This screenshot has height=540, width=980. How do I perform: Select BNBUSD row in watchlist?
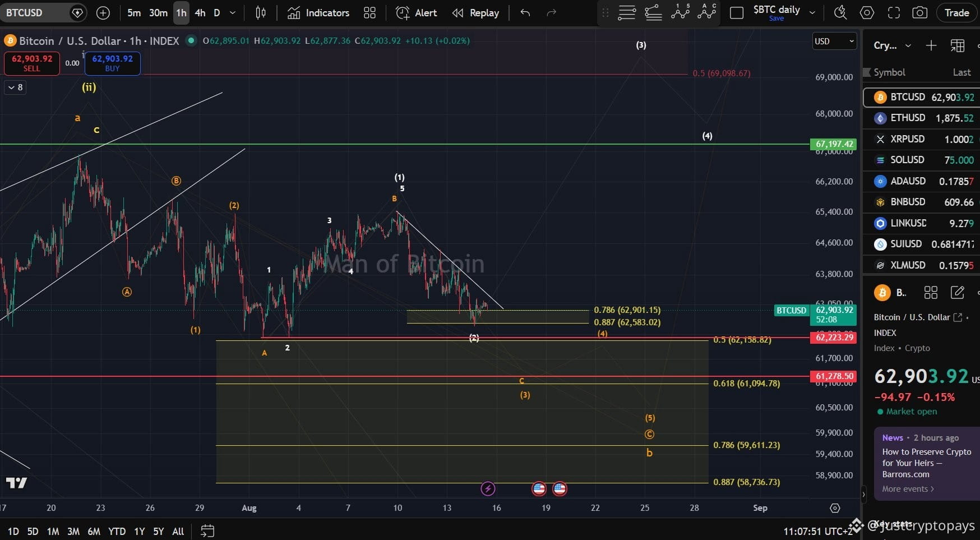coord(922,202)
